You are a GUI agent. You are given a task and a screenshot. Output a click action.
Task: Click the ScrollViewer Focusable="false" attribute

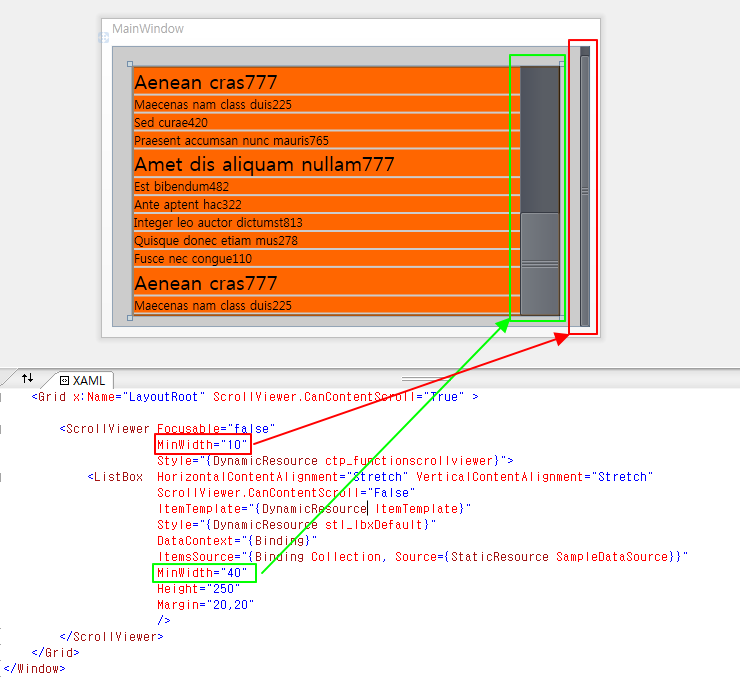coord(216,428)
